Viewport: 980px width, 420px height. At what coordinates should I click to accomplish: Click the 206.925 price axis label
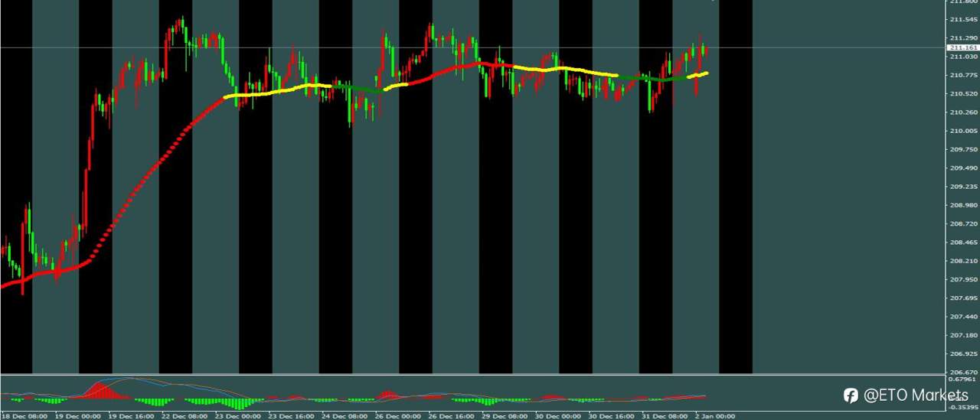pyautogui.click(x=964, y=354)
